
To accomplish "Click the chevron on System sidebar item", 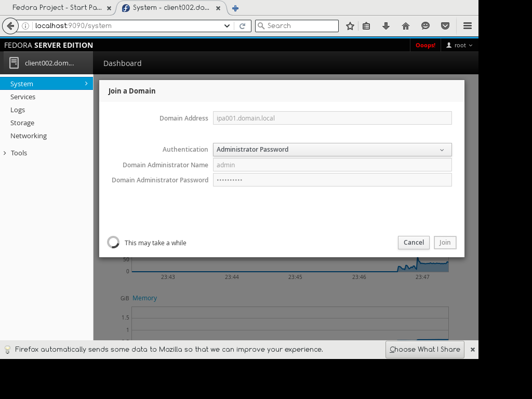I will (86, 84).
